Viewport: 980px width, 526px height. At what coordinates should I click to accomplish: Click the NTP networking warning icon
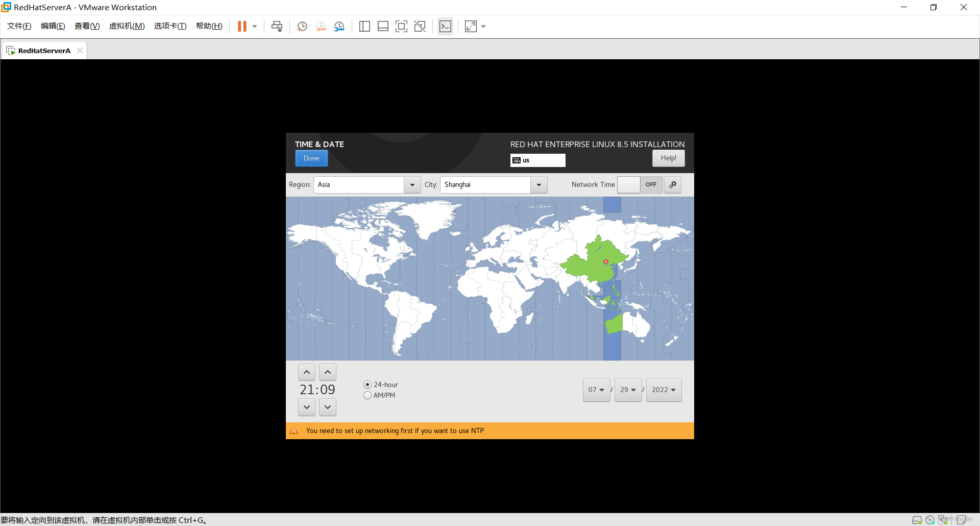click(x=294, y=431)
